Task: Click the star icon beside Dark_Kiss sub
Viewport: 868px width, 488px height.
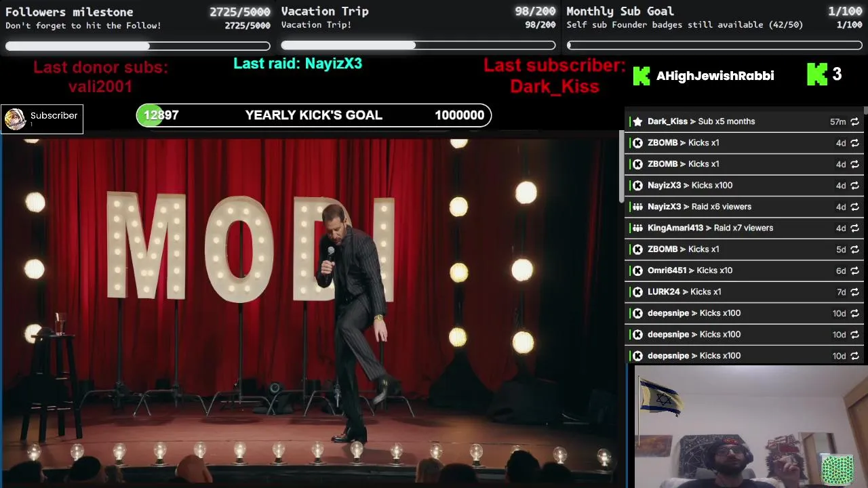Action: point(637,121)
